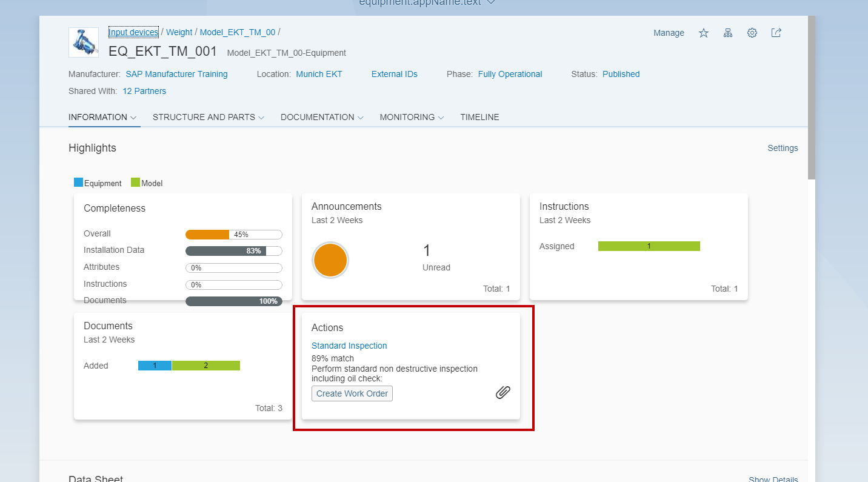Viewport: 868px width, 482px height.
Task: Click Show Details for Data Sheet
Action: coord(773,478)
